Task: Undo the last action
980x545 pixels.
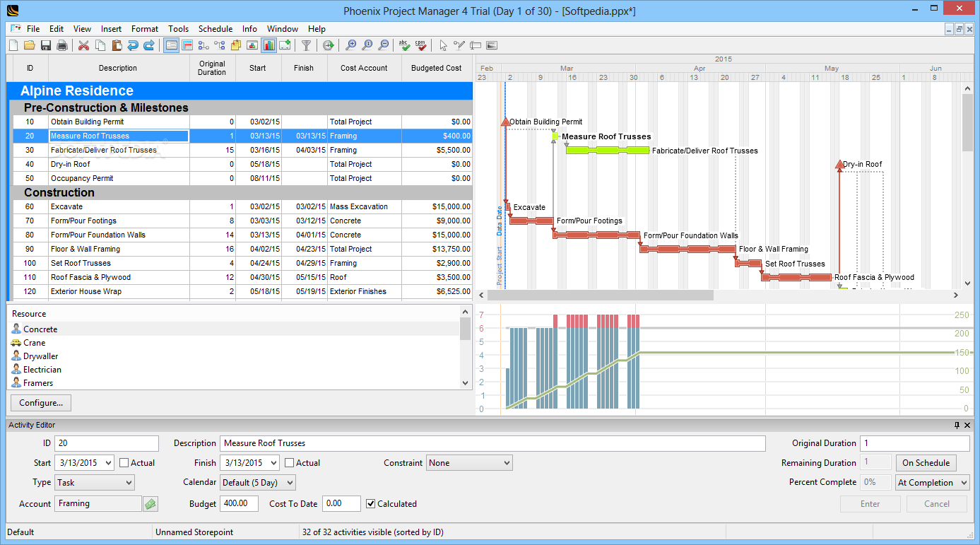Action: pyautogui.click(x=133, y=45)
